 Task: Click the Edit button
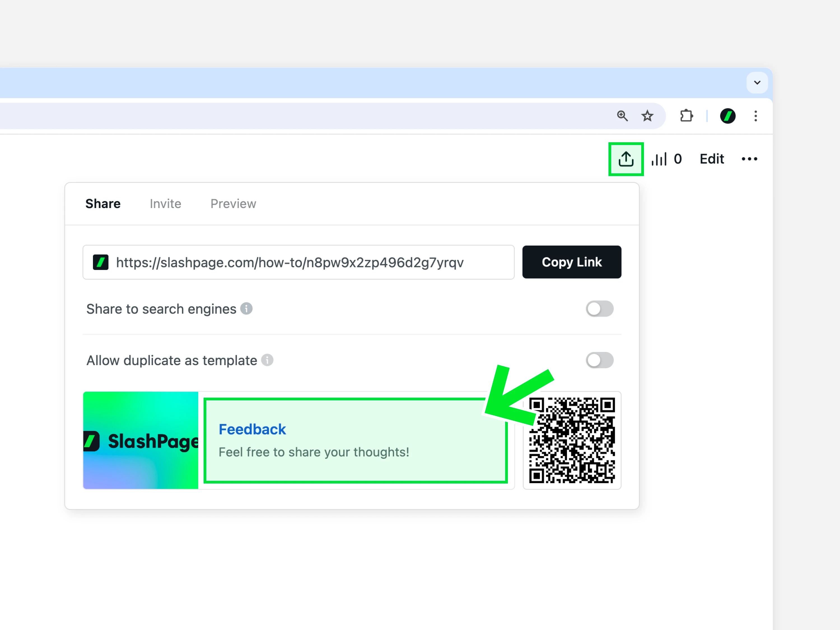pyautogui.click(x=712, y=159)
